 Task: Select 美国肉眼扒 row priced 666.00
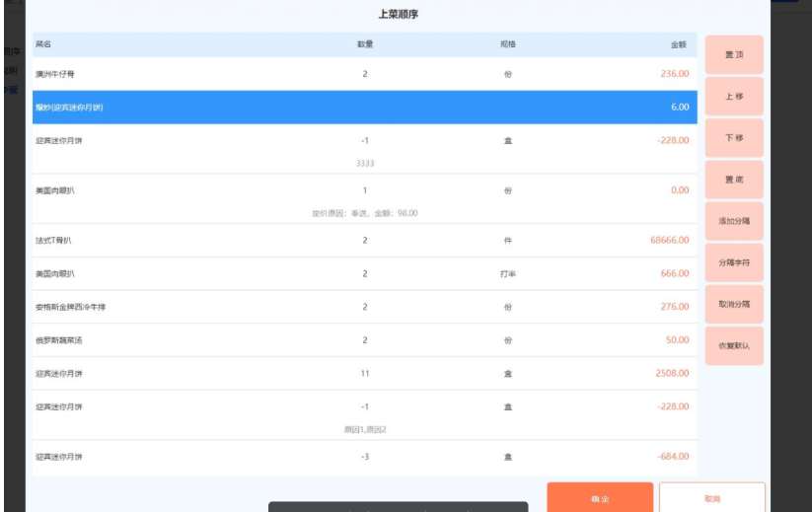pos(364,273)
